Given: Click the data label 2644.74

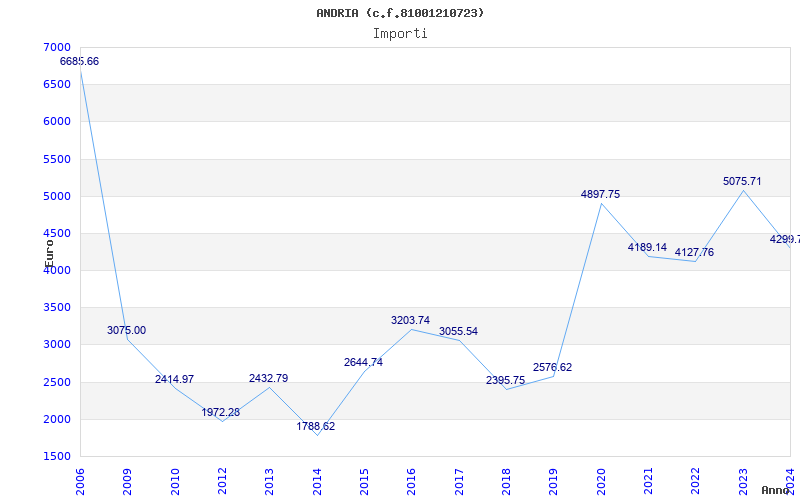Looking at the screenshot, I should click(x=363, y=362).
